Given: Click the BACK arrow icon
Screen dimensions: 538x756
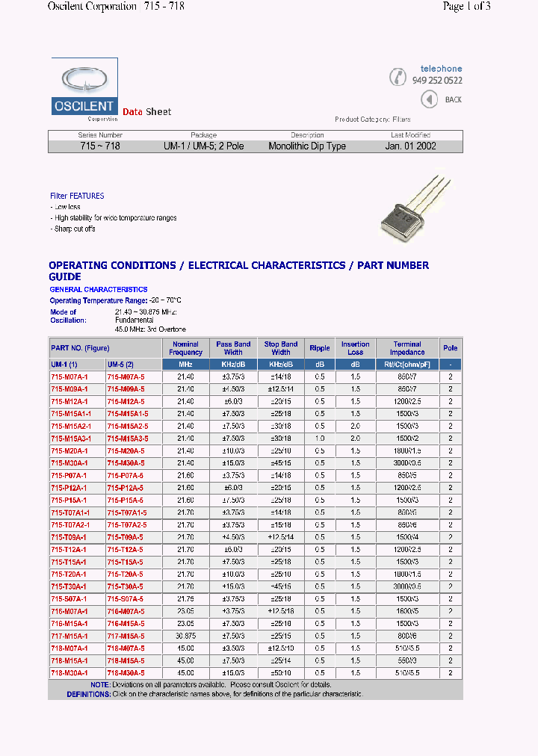Looking at the screenshot, I should 429,100.
